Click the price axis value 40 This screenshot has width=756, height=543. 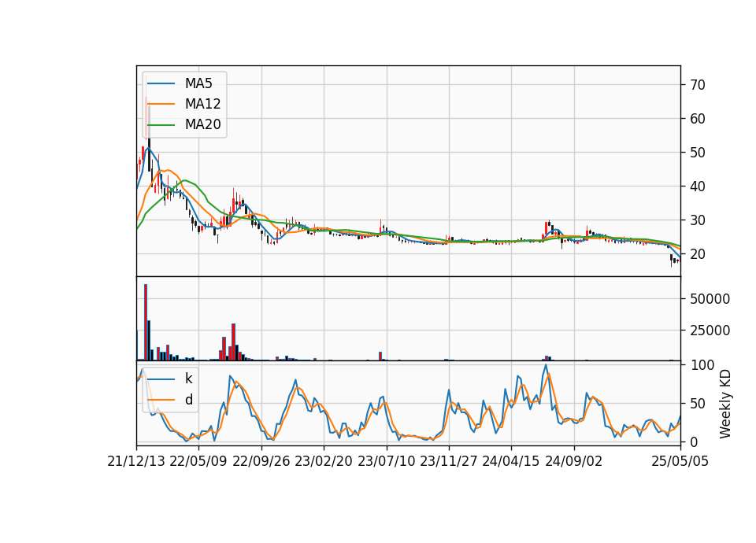point(697,187)
